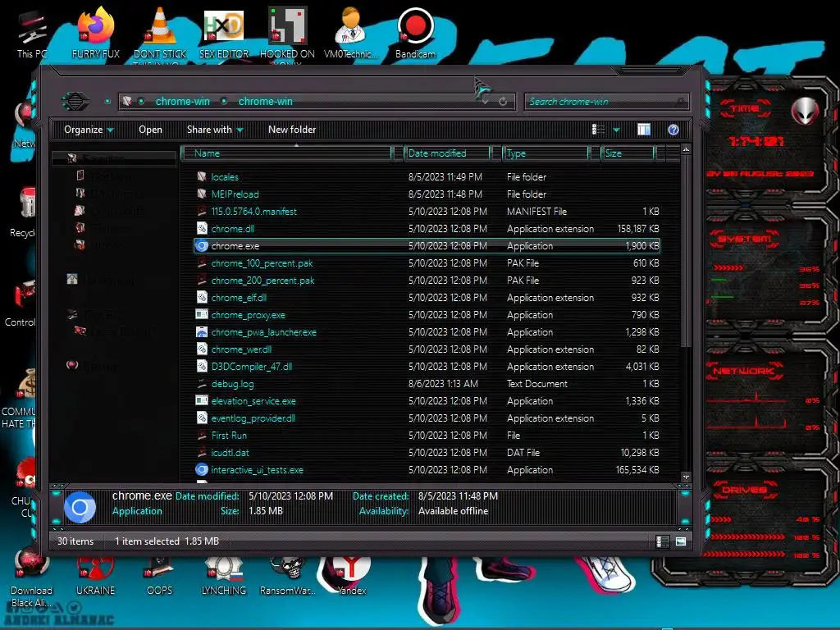Sort by the Date modified column
The height and width of the screenshot is (630, 840).
coord(447,153)
